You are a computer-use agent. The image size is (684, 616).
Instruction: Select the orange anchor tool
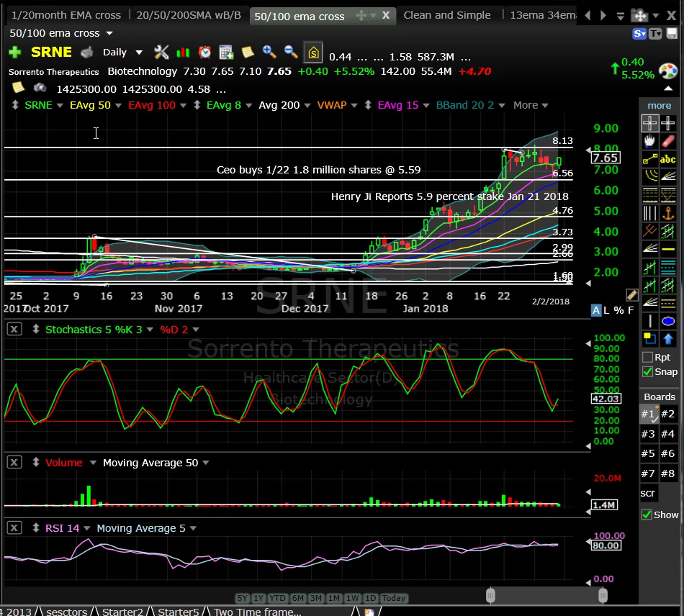click(668, 213)
